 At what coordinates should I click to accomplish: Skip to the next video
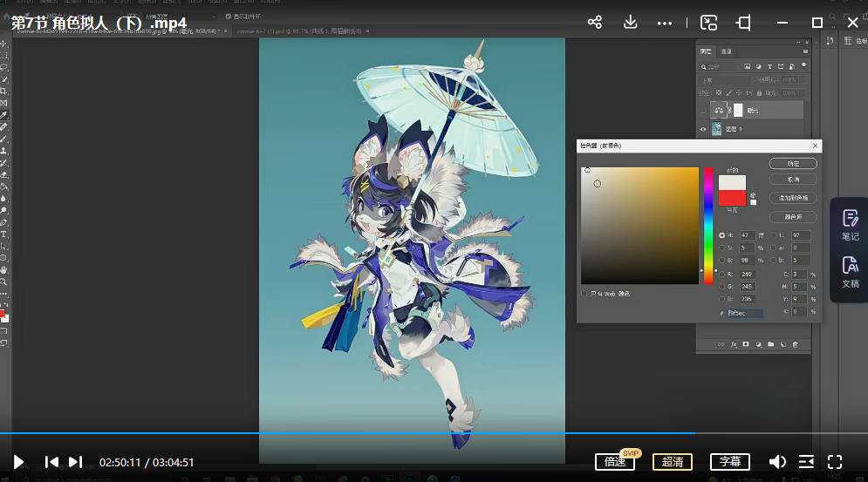pyautogui.click(x=76, y=462)
